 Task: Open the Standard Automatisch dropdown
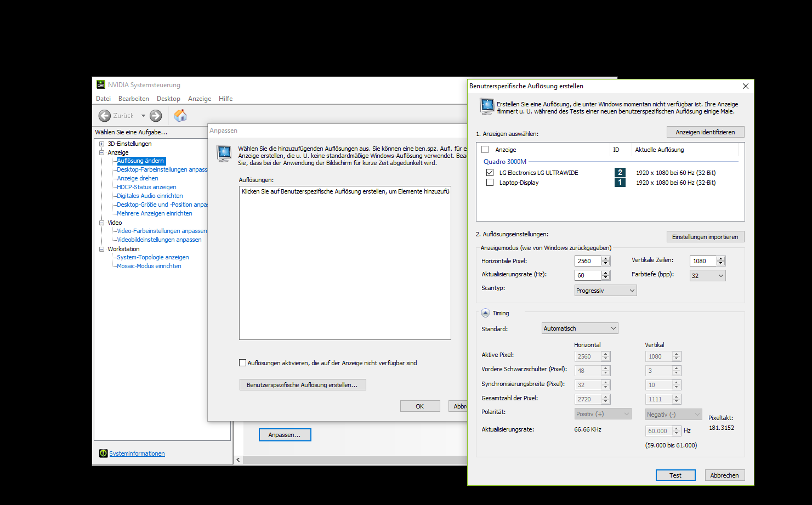[x=580, y=328]
